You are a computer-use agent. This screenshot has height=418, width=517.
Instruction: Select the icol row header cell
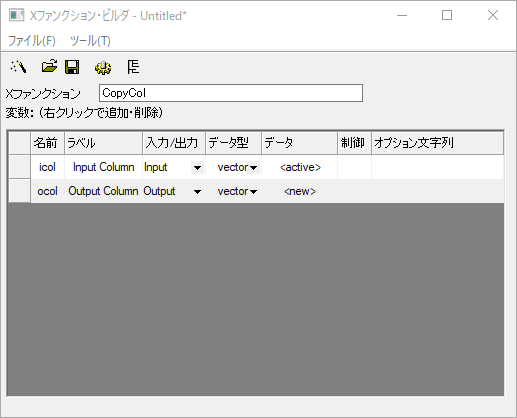click(x=20, y=167)
